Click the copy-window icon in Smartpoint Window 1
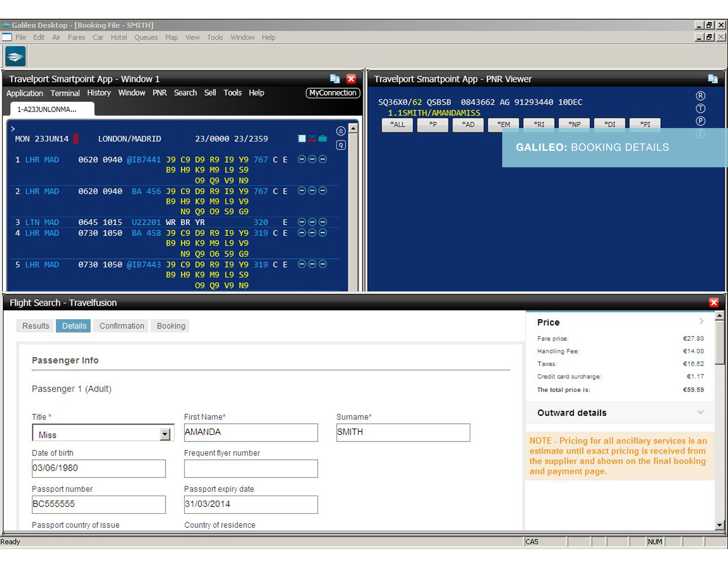 tap(335, 79)
